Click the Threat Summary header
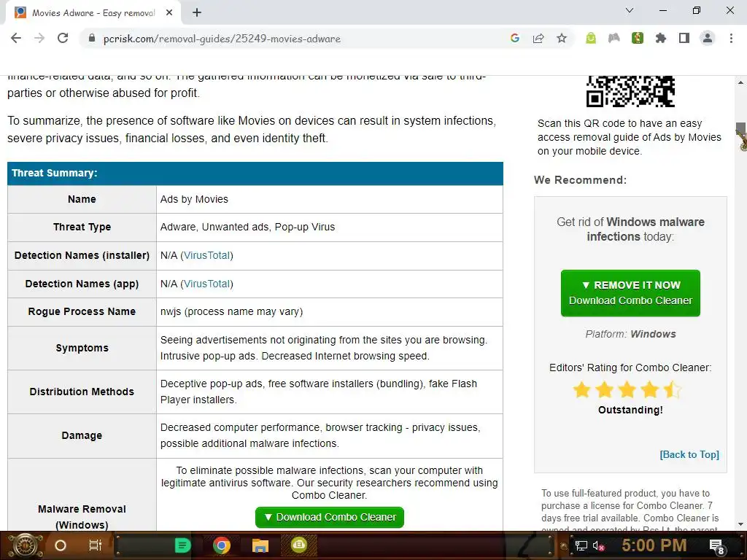 (255, 174)
